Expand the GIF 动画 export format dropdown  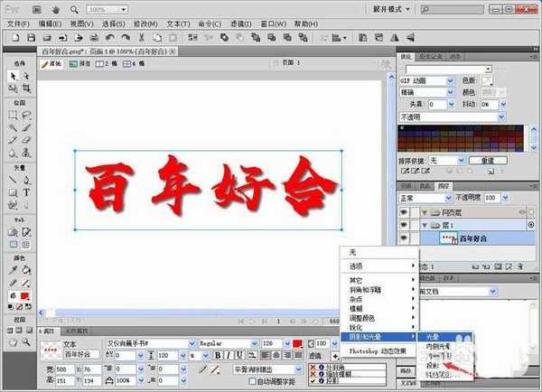click(451, 80)
